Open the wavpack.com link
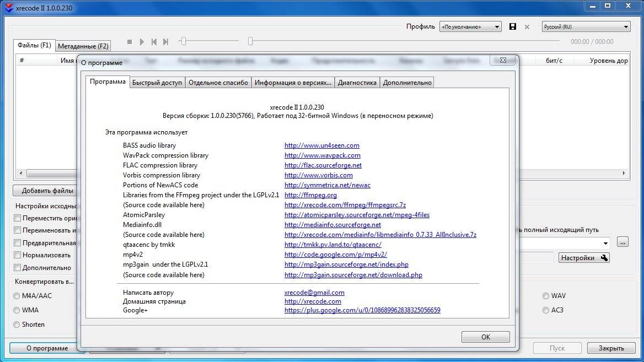The height and width of the screenshot is (362, 644). [323, 155]
